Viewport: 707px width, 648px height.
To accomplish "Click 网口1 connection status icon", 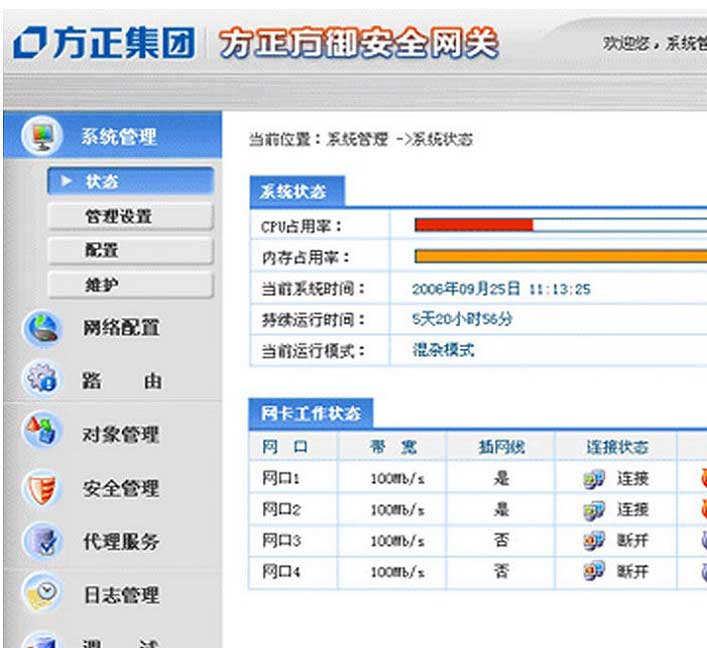I will point(594,479).
